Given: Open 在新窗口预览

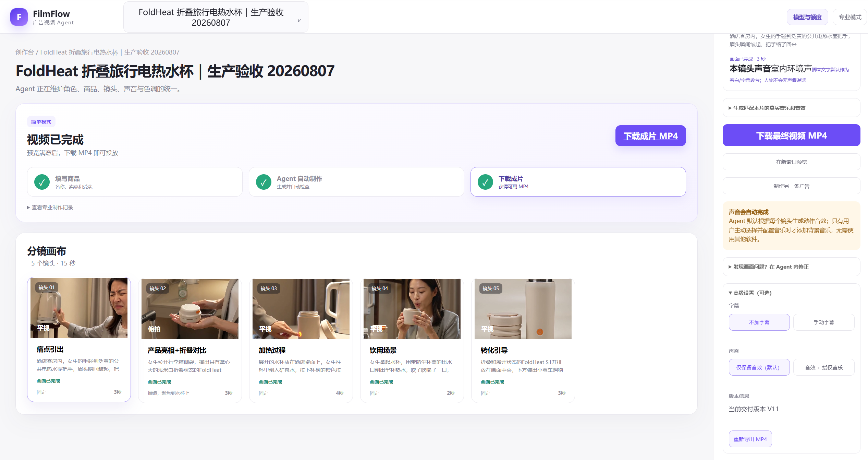Looking at the screenshot, I should (x=791, y=162).
